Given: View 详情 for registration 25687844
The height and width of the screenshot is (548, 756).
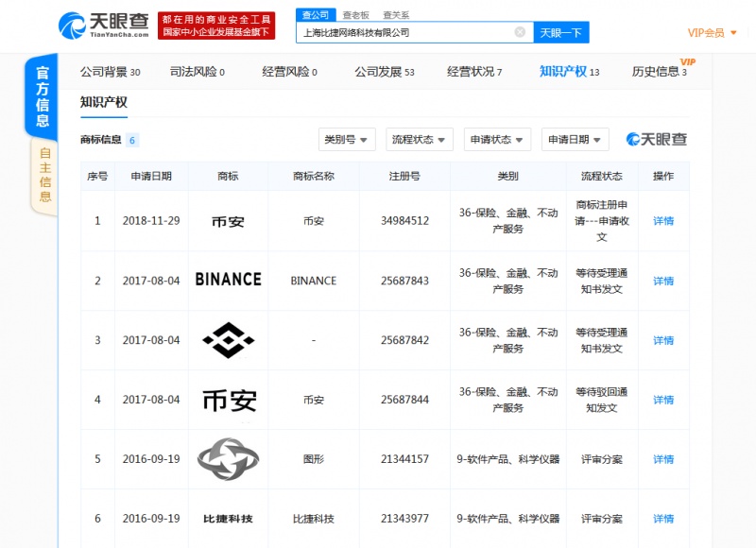Looking at the screenshot, I should (663, 400).
